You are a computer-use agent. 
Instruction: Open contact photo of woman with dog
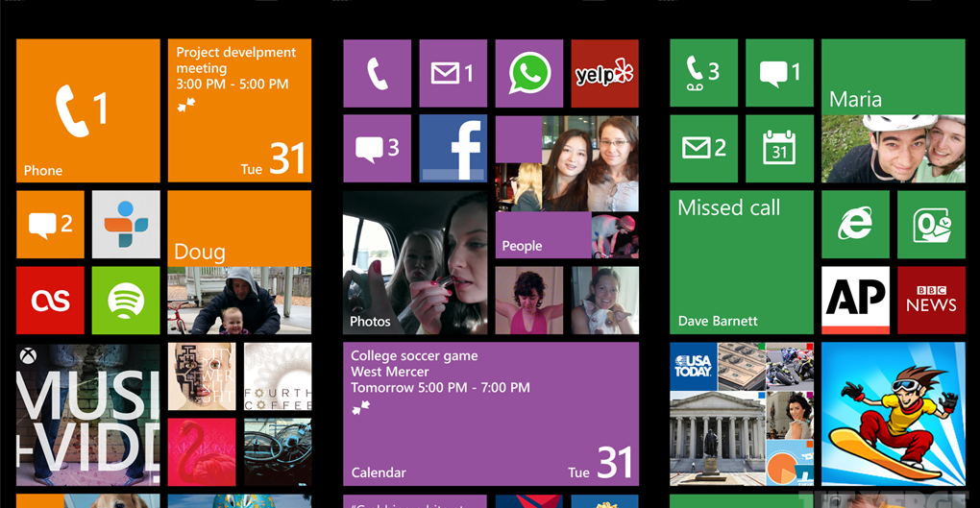[x=605, y=301]
